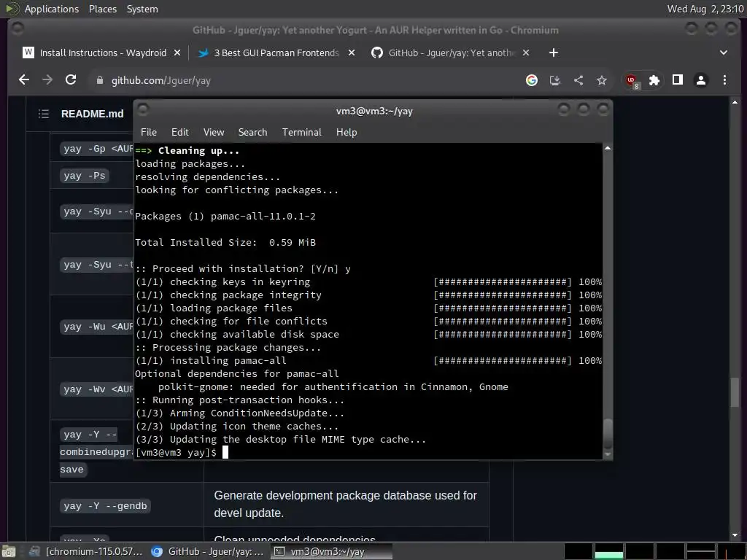Click the install app icon
The image size is (747, 560).
(555, 80)
